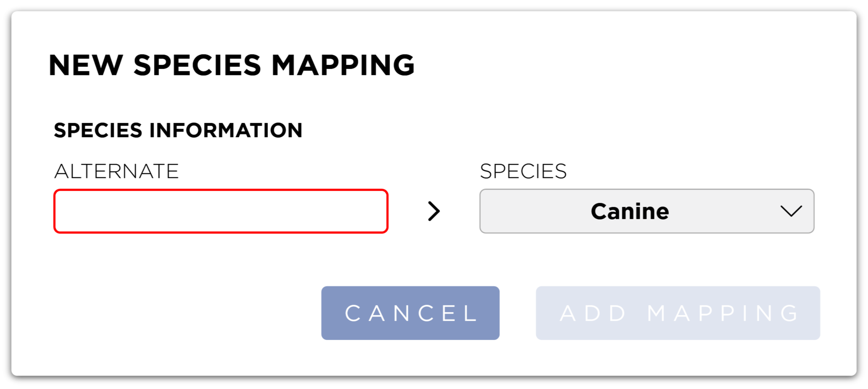Viewport: 868px width, 389px height.
Task: Expand the Species combo box list
Action: click(x=647, y=211)
